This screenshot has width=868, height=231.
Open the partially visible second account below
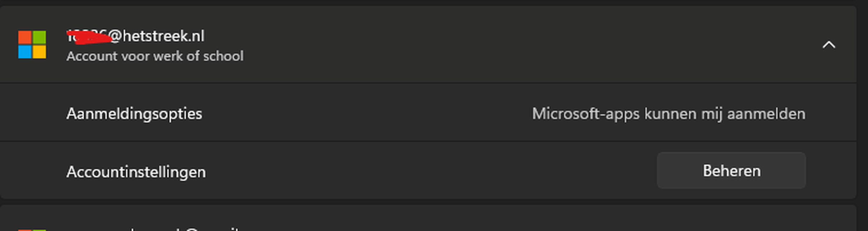click(428, 218)
